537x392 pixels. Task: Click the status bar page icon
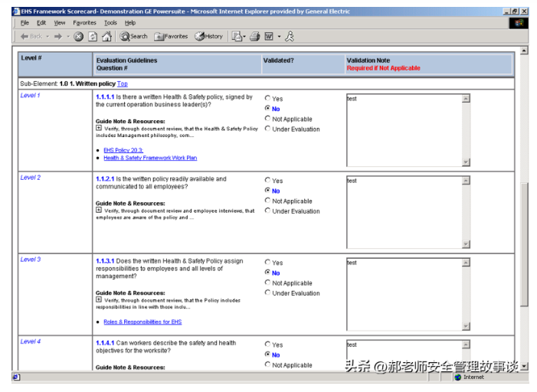(x=16, y=377)
